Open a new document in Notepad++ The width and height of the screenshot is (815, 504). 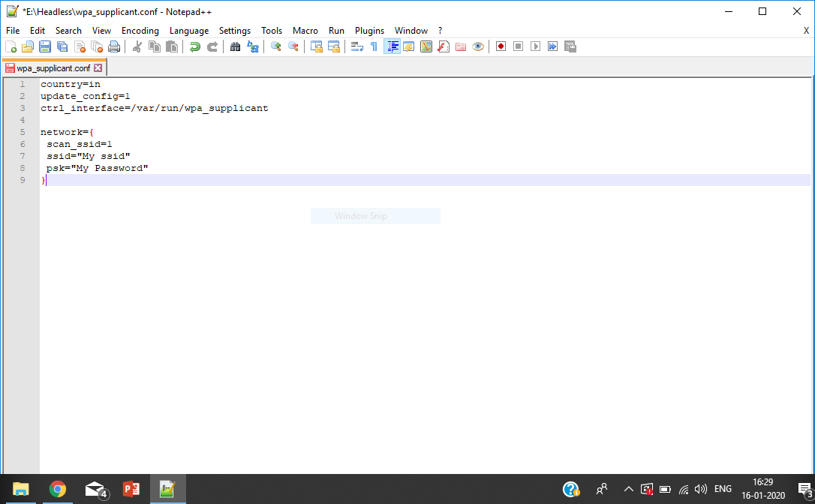tap(12, 46)
